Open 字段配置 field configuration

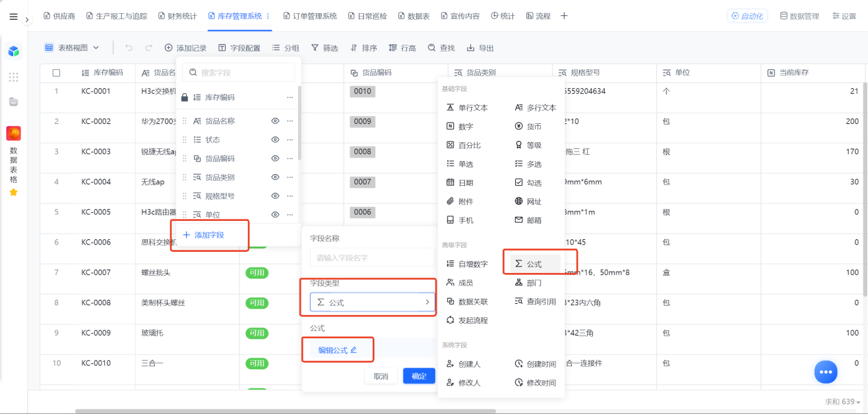[x=239, y=48]
